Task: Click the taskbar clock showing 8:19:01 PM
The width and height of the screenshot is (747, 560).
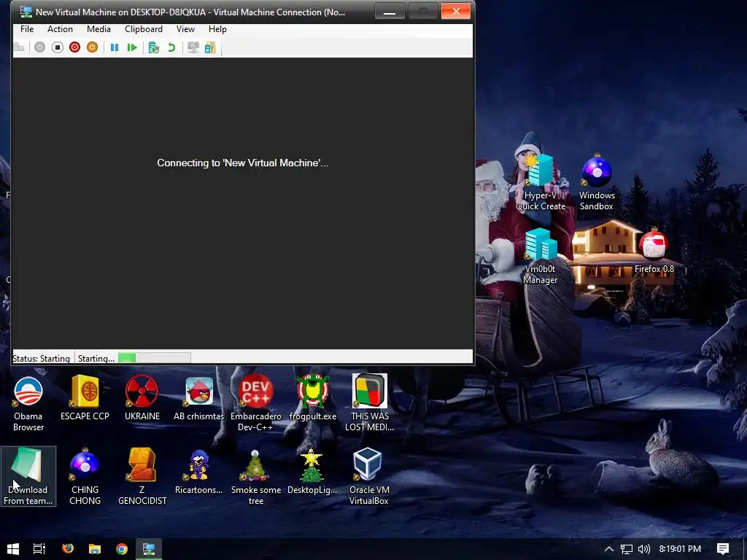Action: coord(680,549)
